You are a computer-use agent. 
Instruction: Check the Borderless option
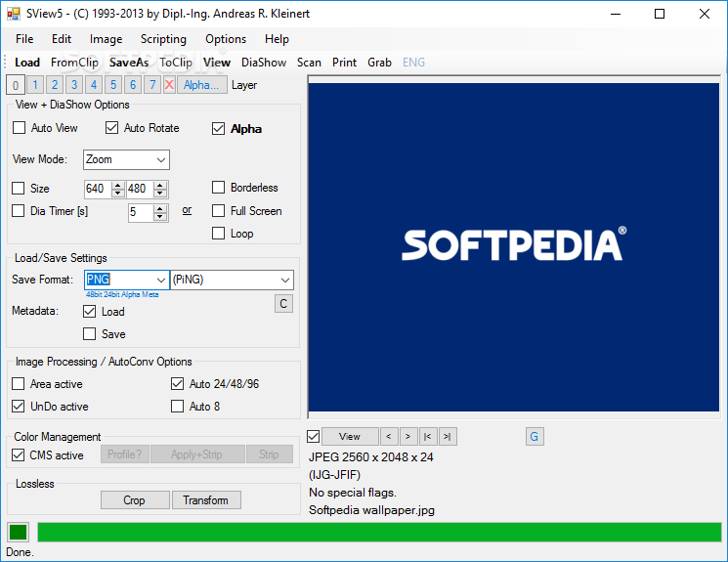[x=218, y=188]
